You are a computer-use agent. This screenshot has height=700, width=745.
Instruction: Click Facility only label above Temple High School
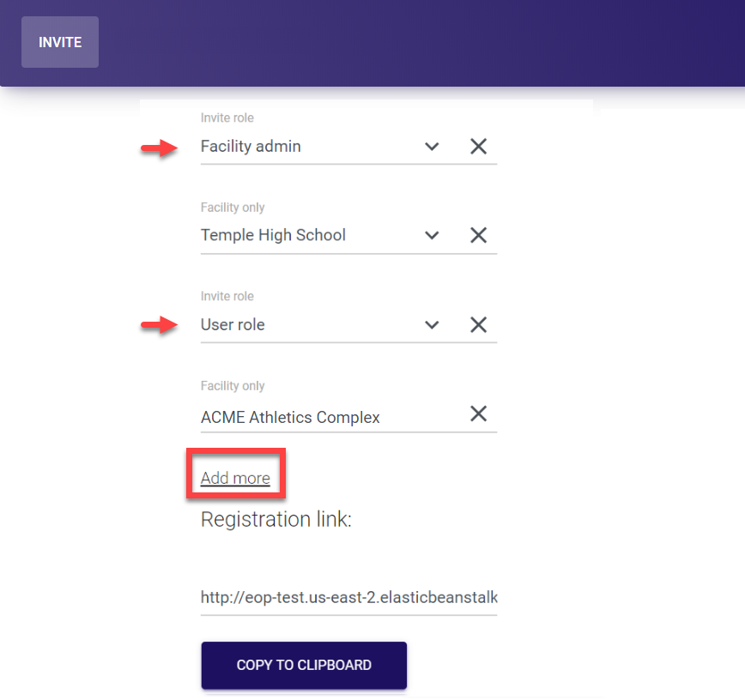tap(233, 208)
